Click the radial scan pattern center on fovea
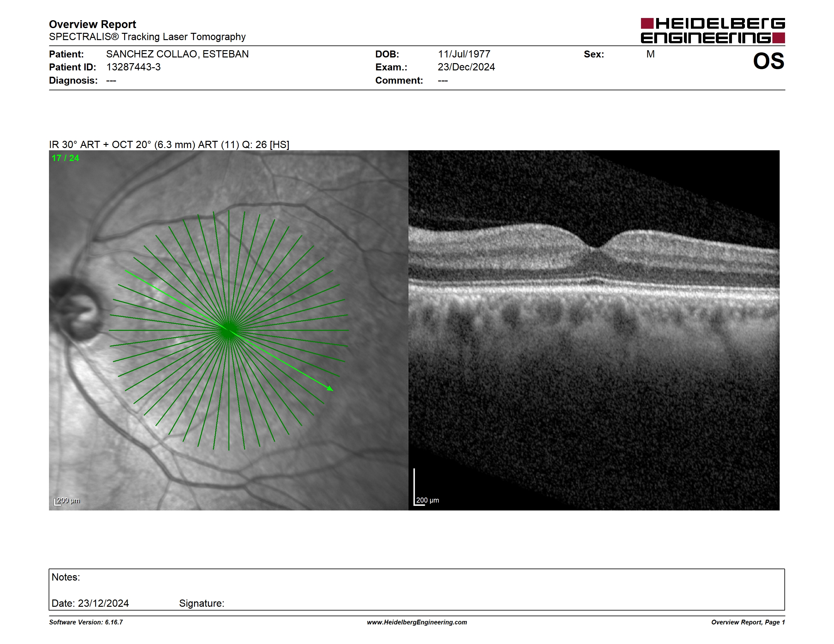This screenshot has width=834, height=644. click(x=228, y=331)
